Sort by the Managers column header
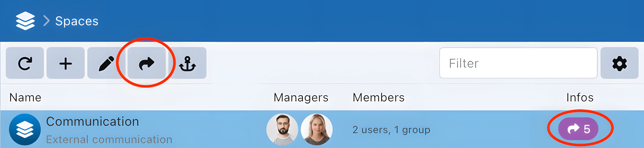The image size is (644, 148). coord(301,98)
